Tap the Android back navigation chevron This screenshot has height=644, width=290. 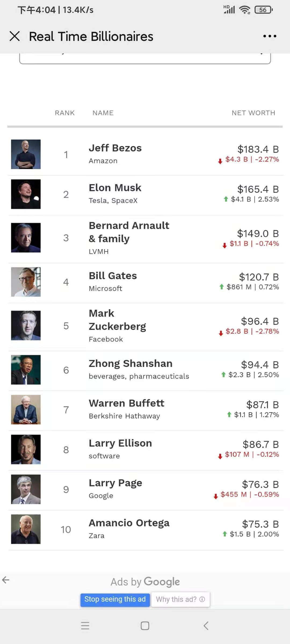tap(206, 625)
